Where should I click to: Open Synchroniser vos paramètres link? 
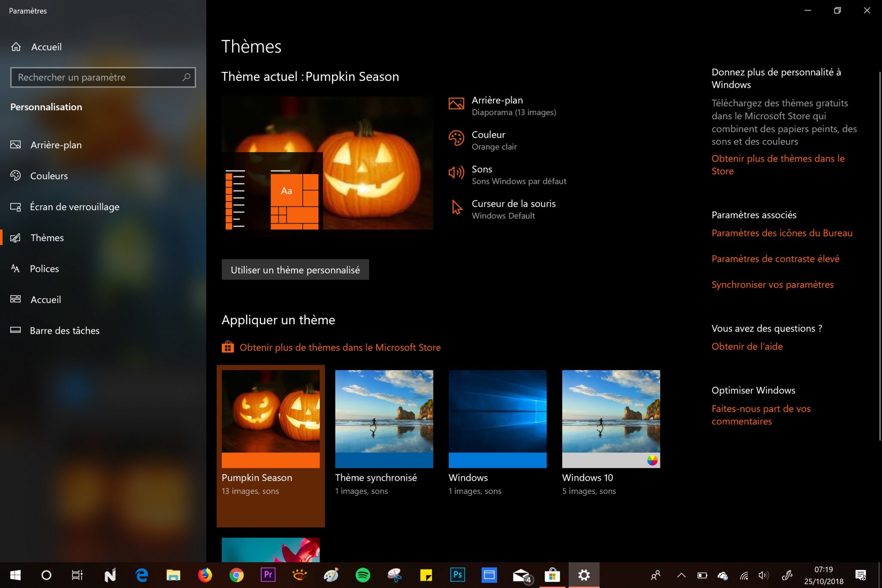tap(772, 285)
